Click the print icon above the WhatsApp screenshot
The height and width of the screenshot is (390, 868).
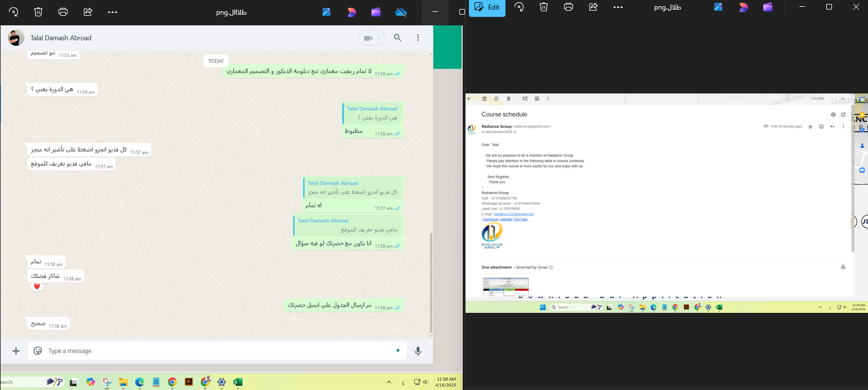click(63, 12)
